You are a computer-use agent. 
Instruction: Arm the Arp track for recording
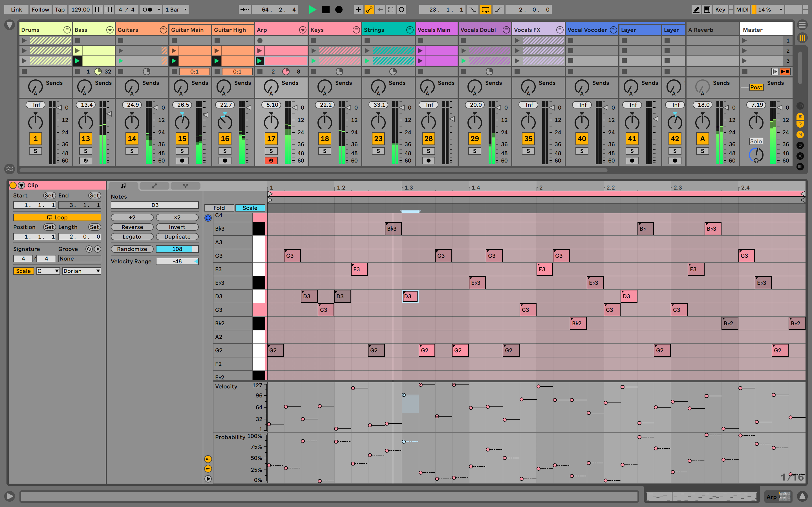click(271, 161)
